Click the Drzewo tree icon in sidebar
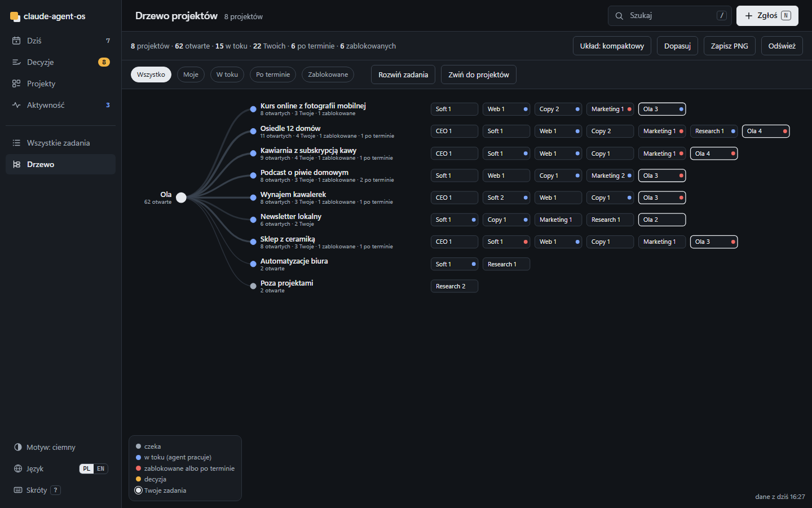812x508 pixels. coord(16,164)
